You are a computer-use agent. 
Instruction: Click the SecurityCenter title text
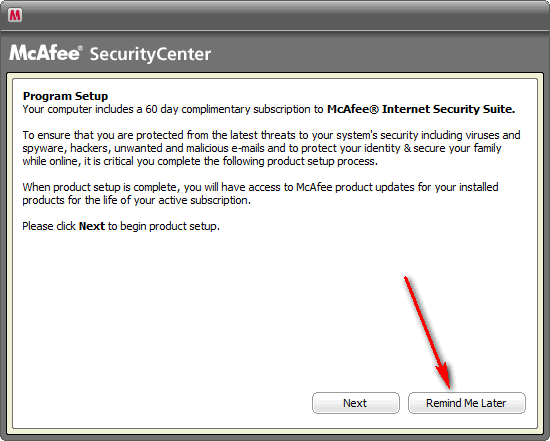(150, 54)
